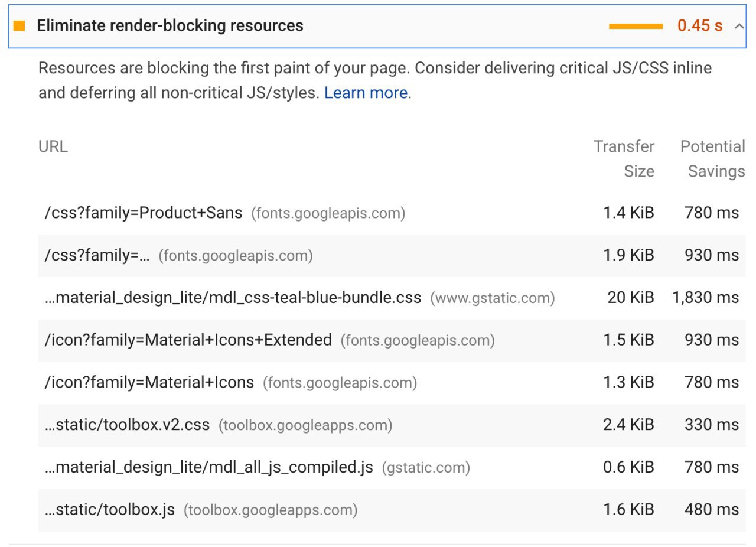Click the 1.9 KiB transfer size cell
756x547 pixels.
tap(630, 255)
